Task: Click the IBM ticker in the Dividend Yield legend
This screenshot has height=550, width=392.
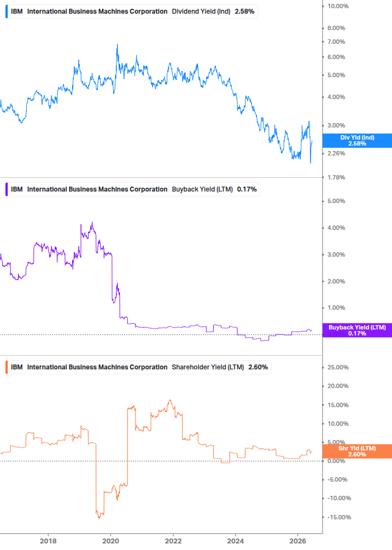Action: [x=17, y=11]
